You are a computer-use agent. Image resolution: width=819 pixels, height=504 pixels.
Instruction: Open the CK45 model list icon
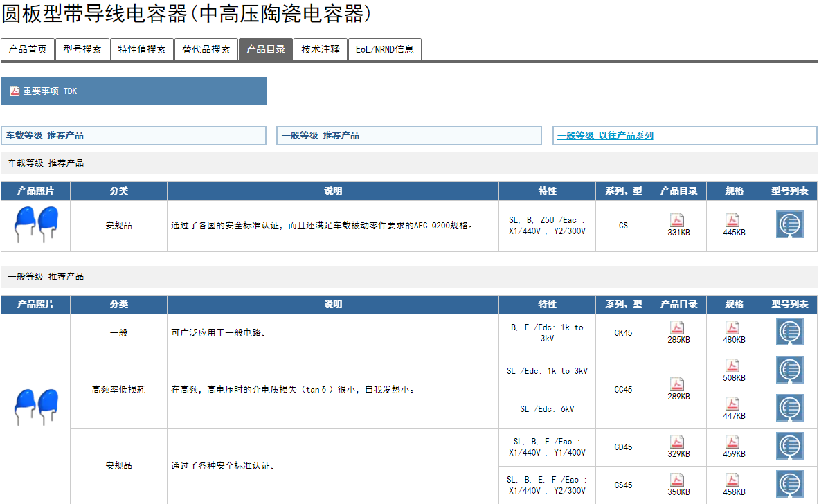pos(789,332)
